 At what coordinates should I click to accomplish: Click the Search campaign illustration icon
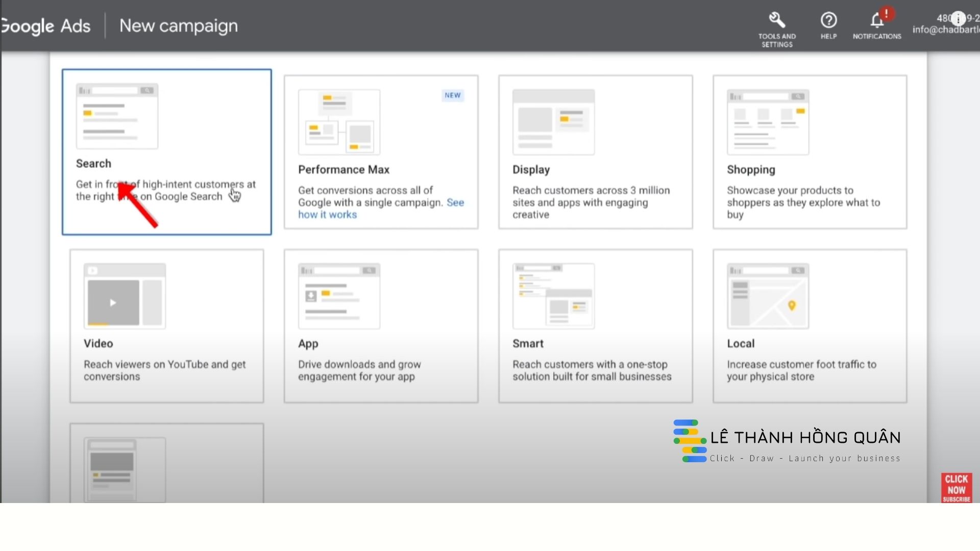(x=117, y=116)
